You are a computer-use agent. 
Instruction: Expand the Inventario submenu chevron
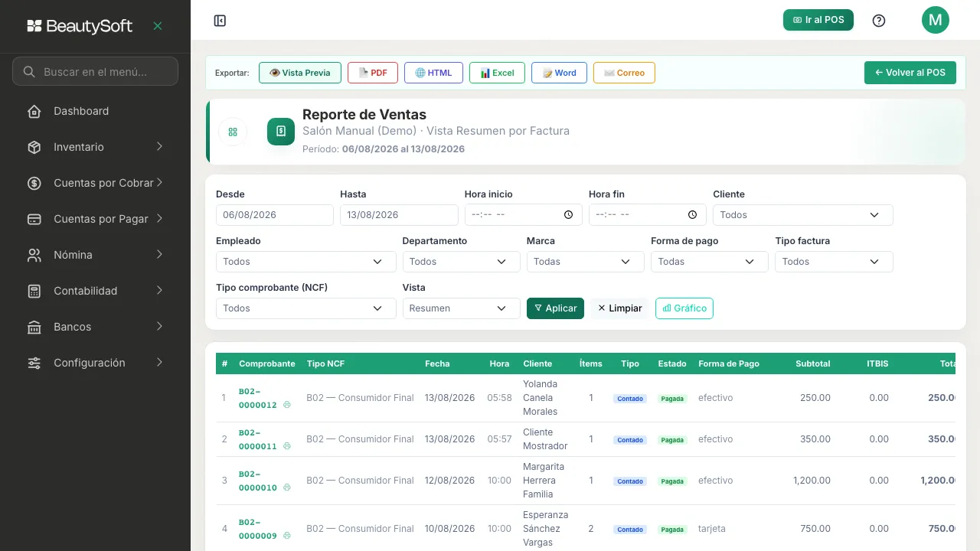(159, 146)
